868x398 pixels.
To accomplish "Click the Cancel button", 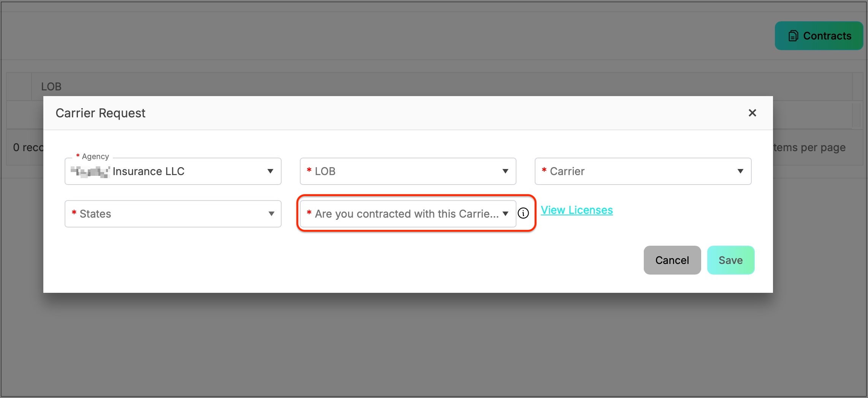I will 672,260.
